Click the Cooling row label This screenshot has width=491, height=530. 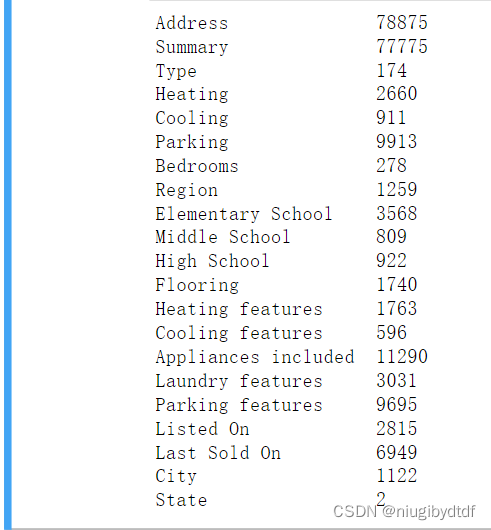click(192, 118)
